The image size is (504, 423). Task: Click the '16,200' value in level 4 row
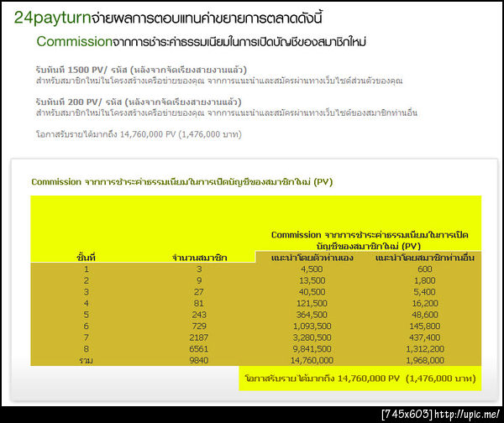425,303
